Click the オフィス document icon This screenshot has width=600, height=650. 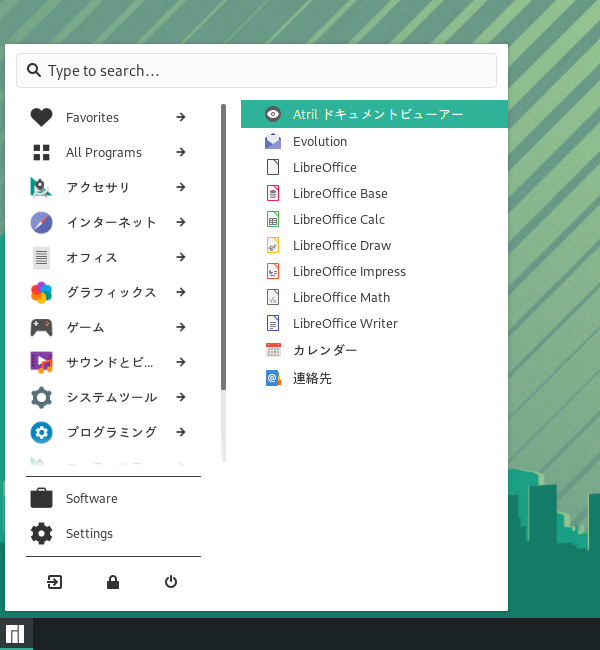point(41,257)
